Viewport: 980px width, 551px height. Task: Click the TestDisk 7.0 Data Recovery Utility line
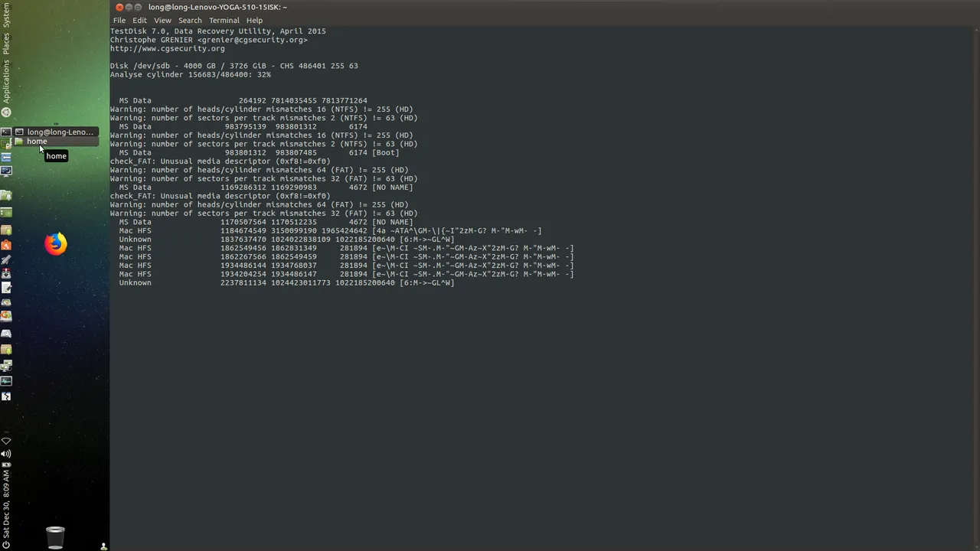click(x=217, y=31)
